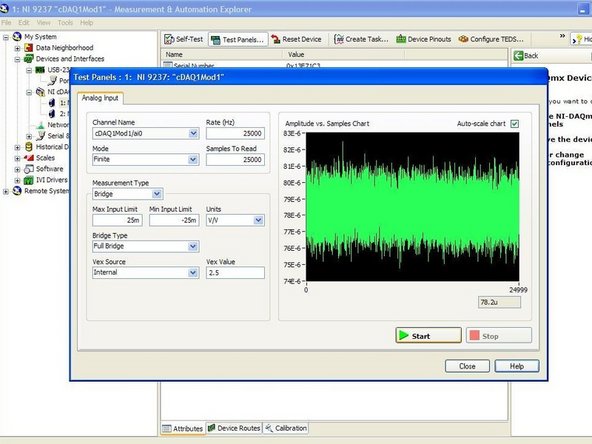
Task: Select Serial & Parallel tree icon
Action: 40,136
